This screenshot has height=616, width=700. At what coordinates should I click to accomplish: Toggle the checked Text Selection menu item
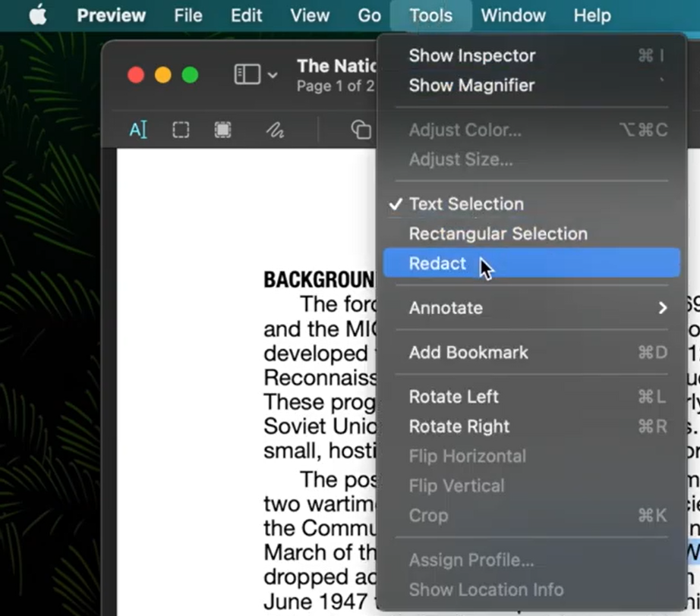click(x=531, y=204)
